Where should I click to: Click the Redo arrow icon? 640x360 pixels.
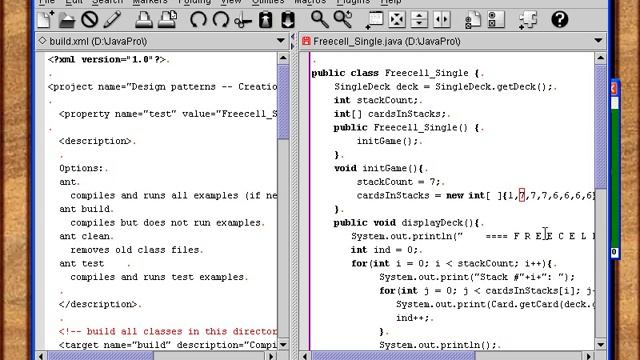pos(220,20)
